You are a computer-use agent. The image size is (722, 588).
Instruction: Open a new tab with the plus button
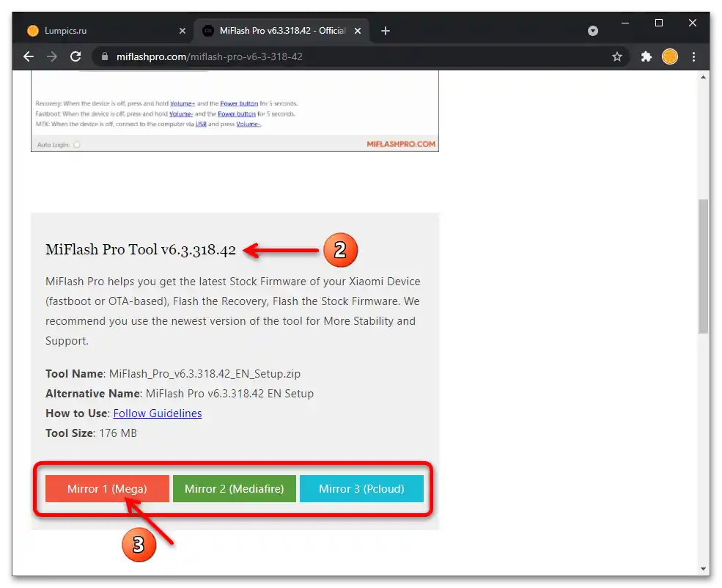pos(386,31)
